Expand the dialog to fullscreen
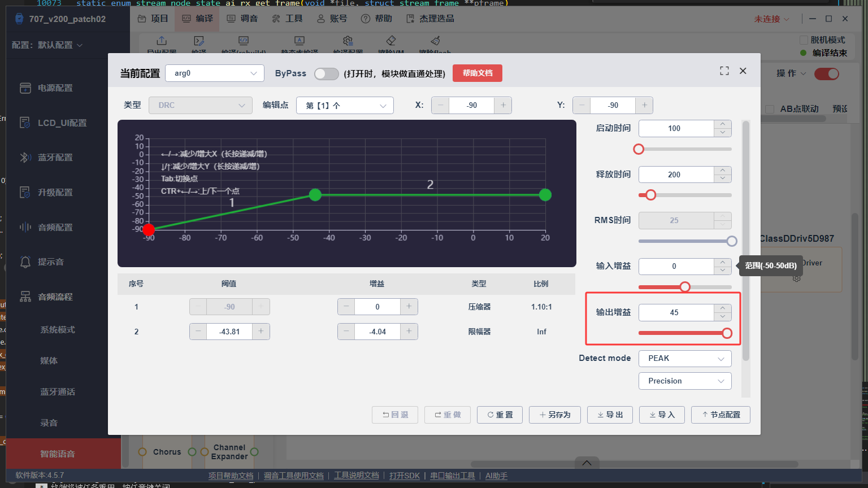868x488 pixels. pos(724,71)
